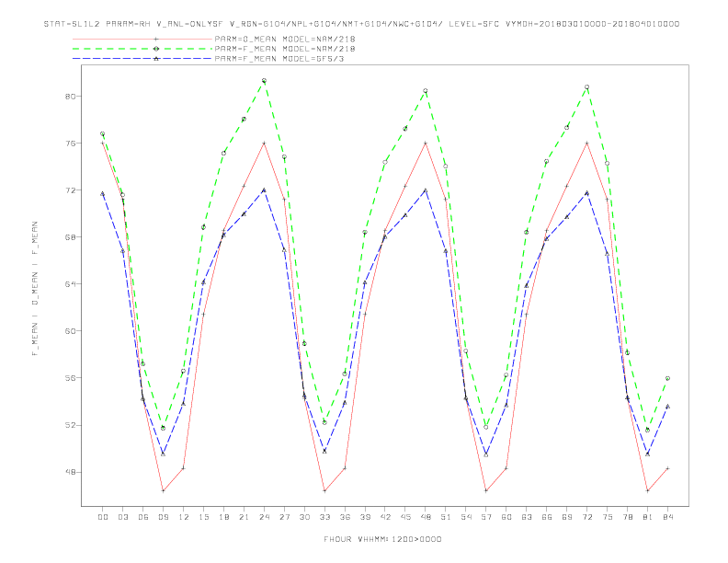This screenshot has width=728, height=563.
Task: Click x-axis forecast hour label 27
Action: point(284,517)
